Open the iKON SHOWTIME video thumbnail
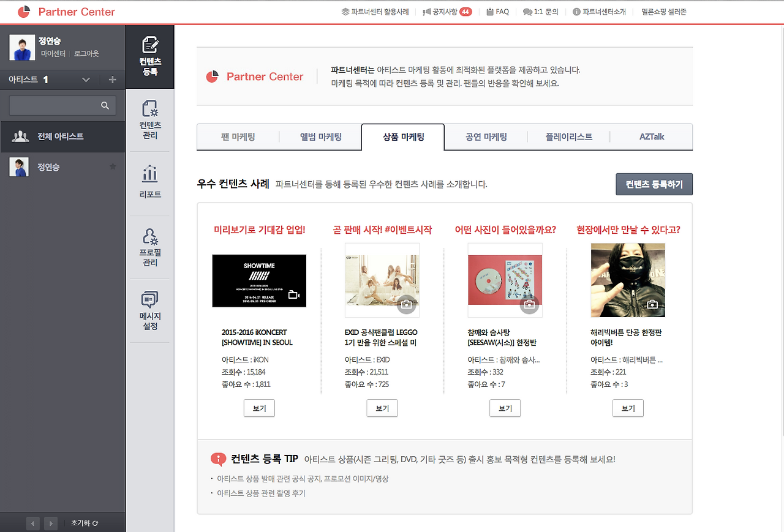This screenshot has height=532, width=784. [259, 280]
